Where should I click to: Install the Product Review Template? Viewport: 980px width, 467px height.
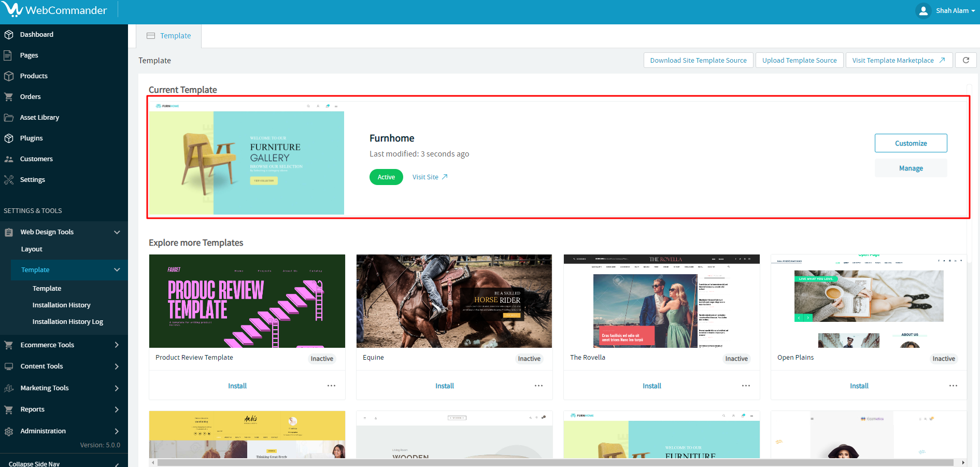coord(237,386)
